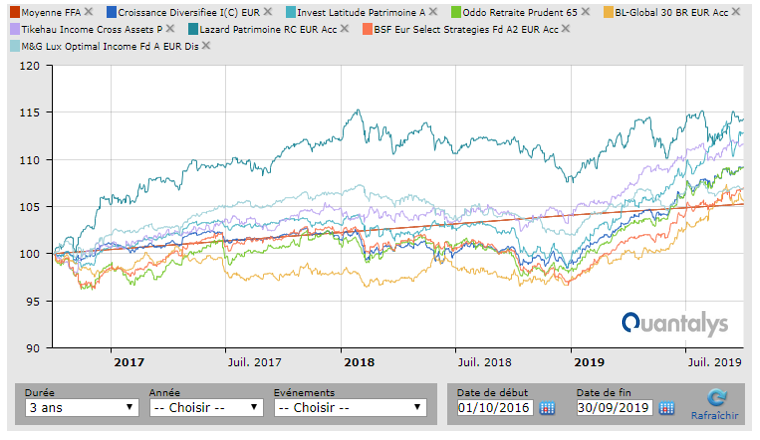The image size is (760, 440).
Task: Click the green Oddo Retraite Prudent swatch
Action: (456, 12)
